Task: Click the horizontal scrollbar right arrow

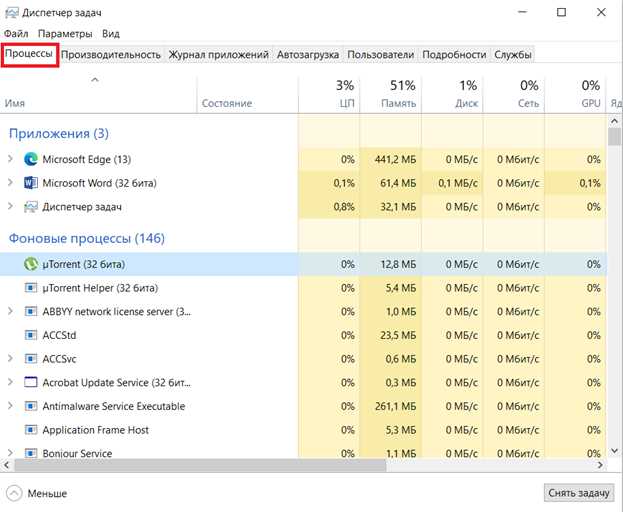Action: tap(600, 465)
